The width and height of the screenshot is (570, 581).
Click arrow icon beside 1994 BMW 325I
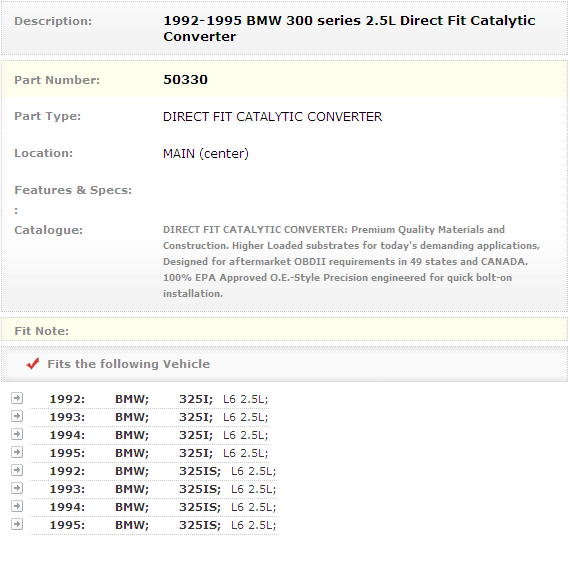click(x=17, y=434)
